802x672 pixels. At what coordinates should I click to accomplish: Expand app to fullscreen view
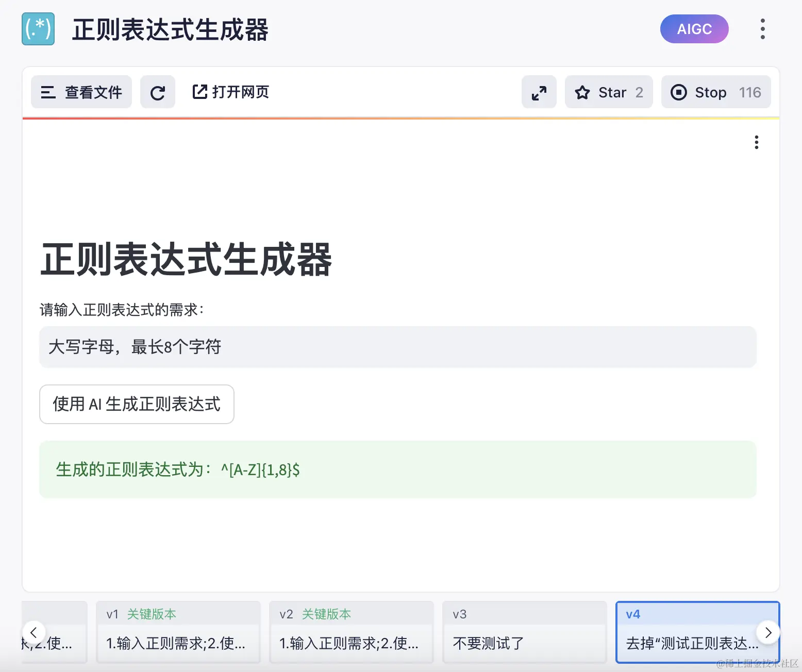click(539, 92)
